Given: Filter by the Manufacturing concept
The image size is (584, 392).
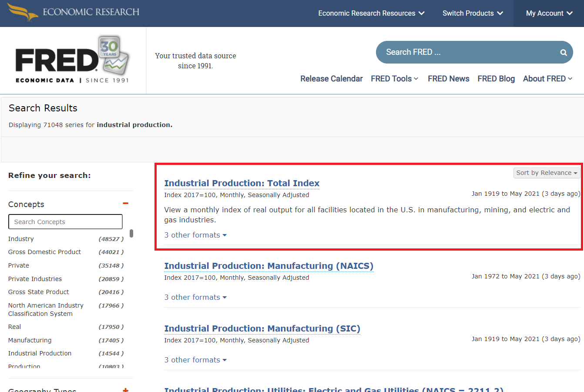Looking at the screenshot, I should click(30, 340).
